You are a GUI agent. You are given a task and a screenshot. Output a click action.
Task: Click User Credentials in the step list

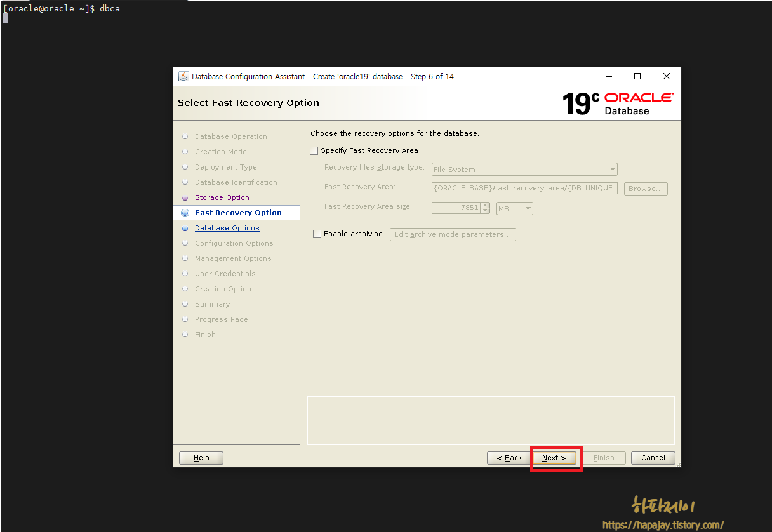pyautogui.click(x=225, y=274)
